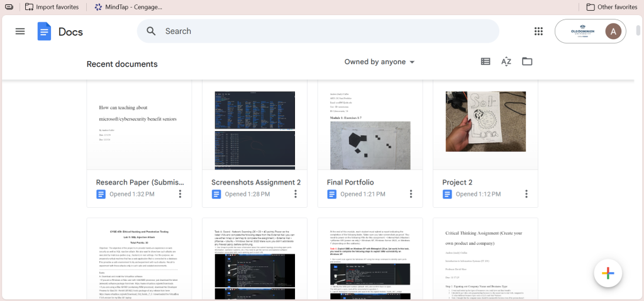Screen dimensions: 644x301
Task: Open the main menu hamburger icon
Action: pyautogui.click(x=20, y=31)
